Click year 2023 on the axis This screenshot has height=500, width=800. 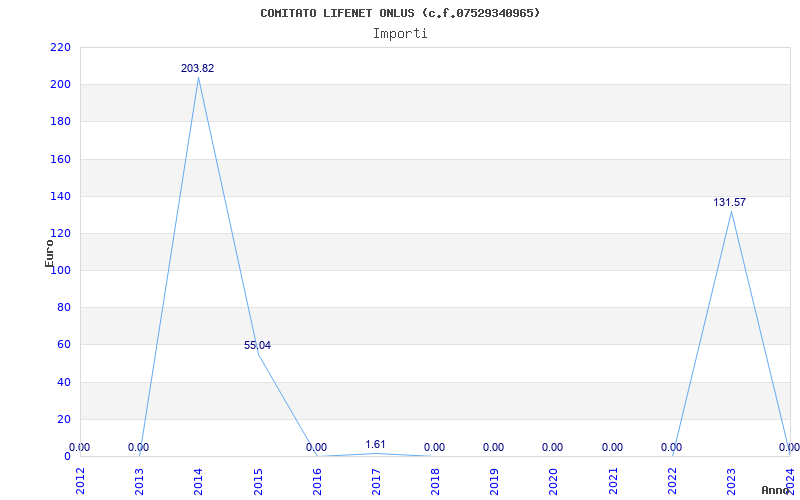click(731, 481)
